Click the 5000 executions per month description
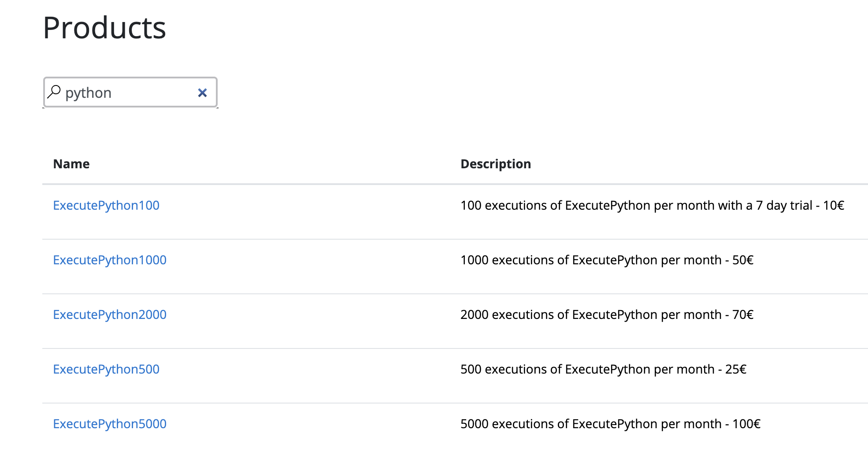868x474 pixels. [610, 424]
